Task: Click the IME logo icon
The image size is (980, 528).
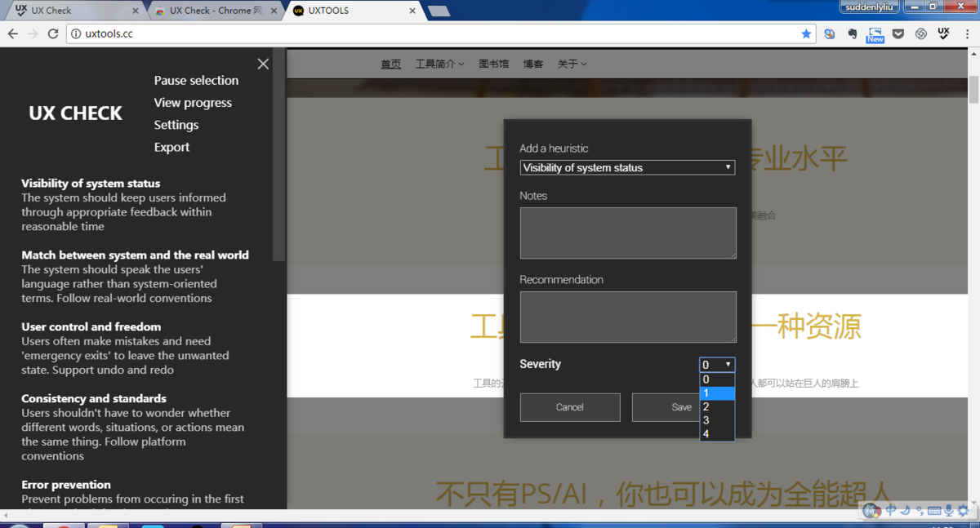Action: click(x=871, y=511)
